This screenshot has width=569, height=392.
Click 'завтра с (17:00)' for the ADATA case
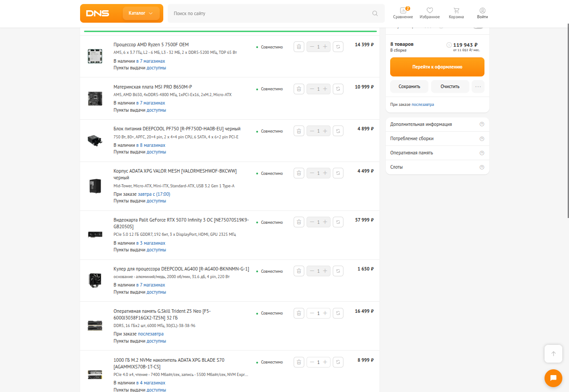click(x=154, y=194)
